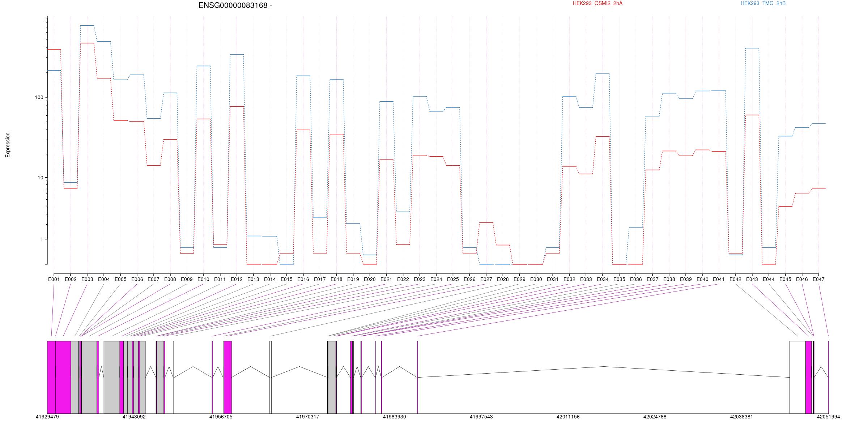Select exon label E002

coord(71,279)
